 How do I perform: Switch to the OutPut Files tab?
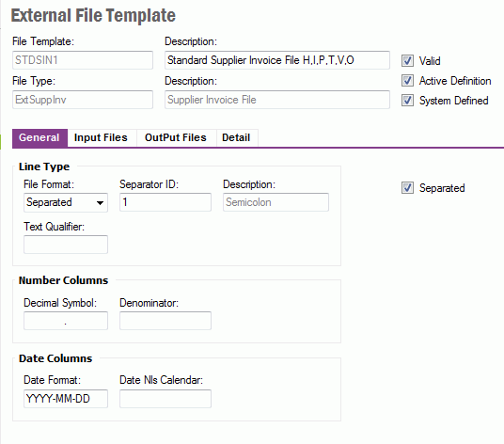pyautogui.click(x=176, y=137)
